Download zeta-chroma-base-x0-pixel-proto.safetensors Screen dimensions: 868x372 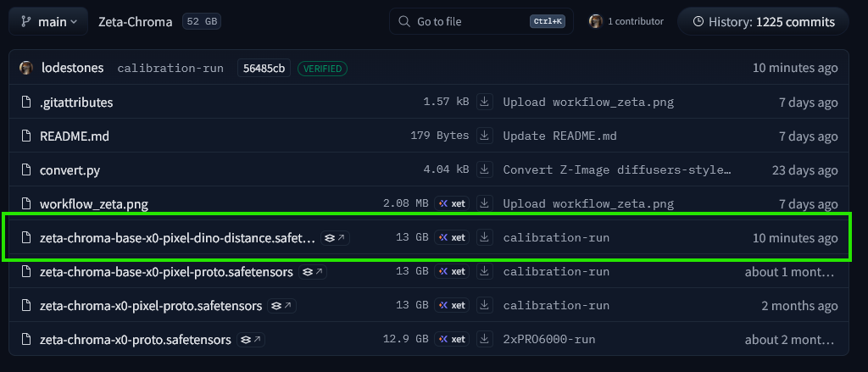(485, 270)
